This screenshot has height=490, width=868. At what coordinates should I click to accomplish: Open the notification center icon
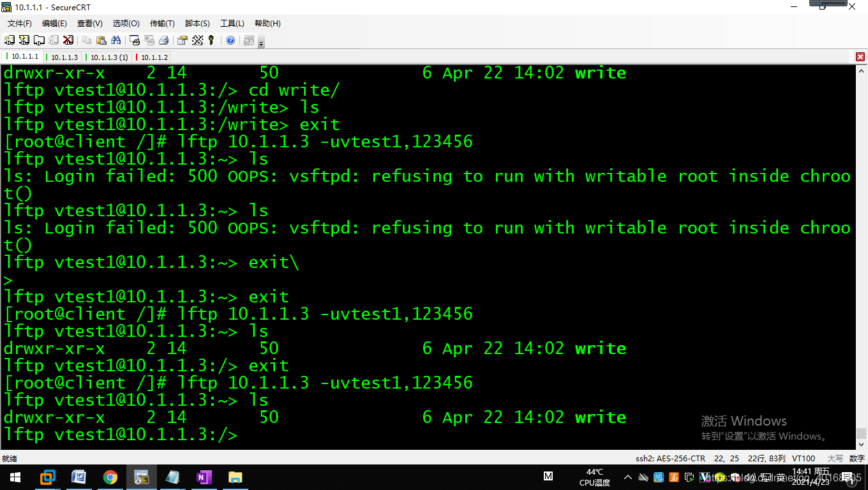849,477
